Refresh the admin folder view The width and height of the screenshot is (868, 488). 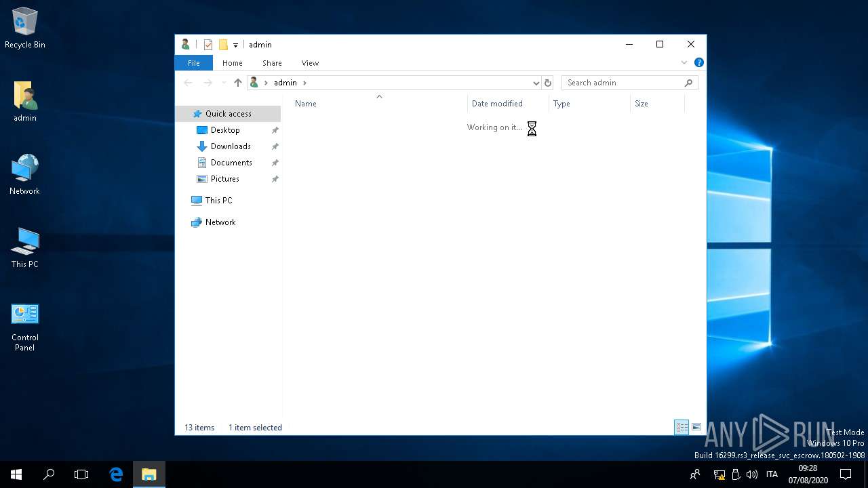coord(548,83)
